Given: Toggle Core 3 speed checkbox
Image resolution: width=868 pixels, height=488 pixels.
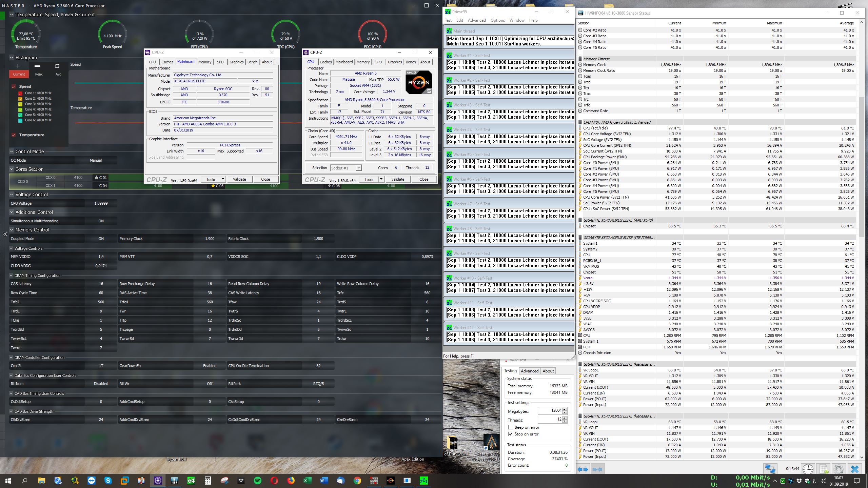Looking at the screenshot, I should click(x=20, y=104).
